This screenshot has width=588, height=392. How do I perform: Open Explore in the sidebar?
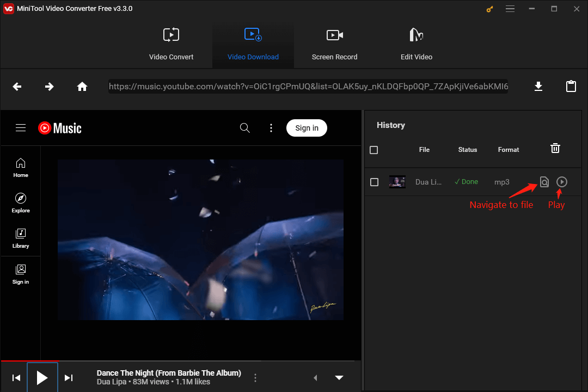pyautogui.click(x=21, y=203)
